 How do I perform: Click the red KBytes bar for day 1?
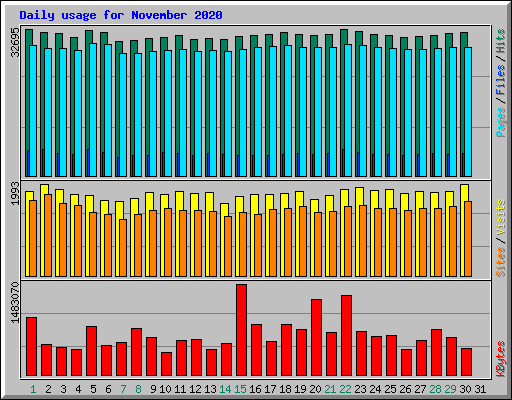31,347
